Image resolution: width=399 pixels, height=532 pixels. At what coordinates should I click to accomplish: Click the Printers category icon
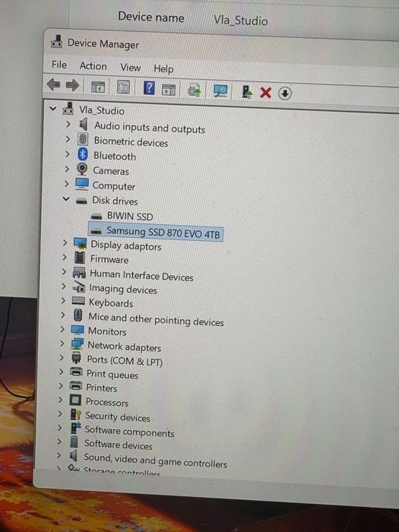(76, 385)
